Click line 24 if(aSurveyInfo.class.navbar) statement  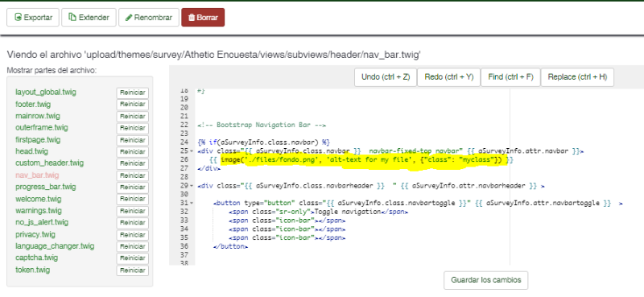tap(264, 142)
